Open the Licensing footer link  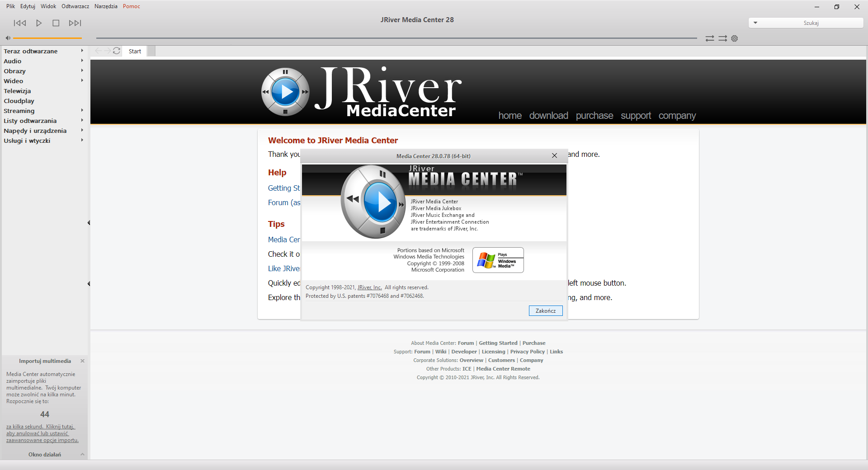493,352
